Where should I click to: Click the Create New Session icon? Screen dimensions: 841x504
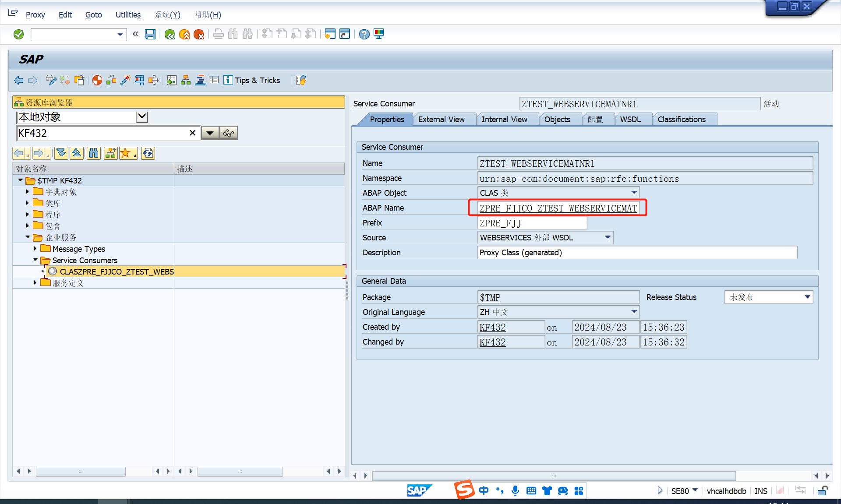330,34
